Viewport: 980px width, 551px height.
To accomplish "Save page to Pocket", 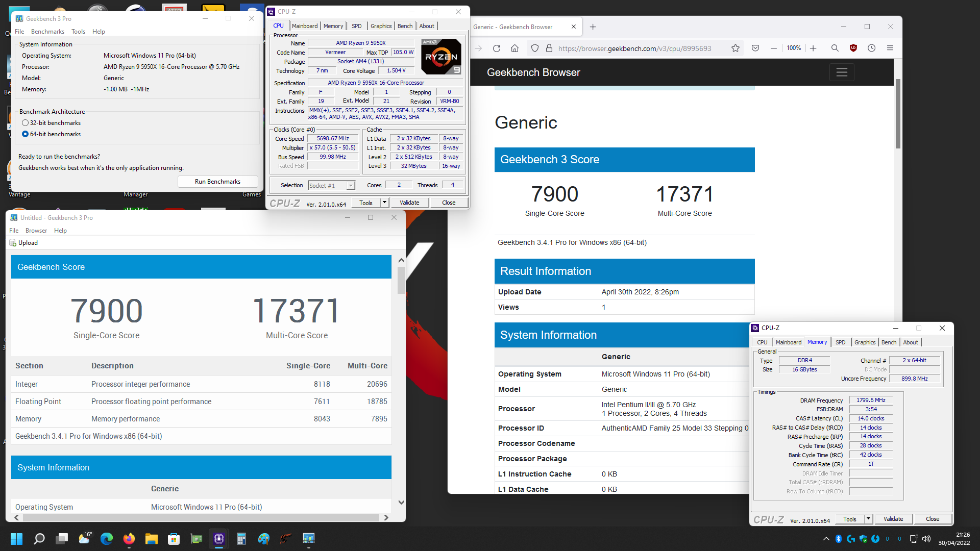I will click(x=755, y=48).
